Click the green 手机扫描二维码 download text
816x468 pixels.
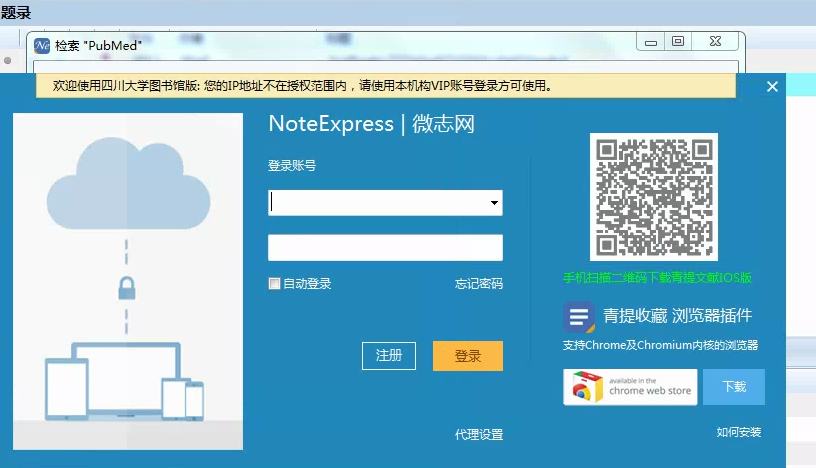pyautogui.click(x=657, y=278)
